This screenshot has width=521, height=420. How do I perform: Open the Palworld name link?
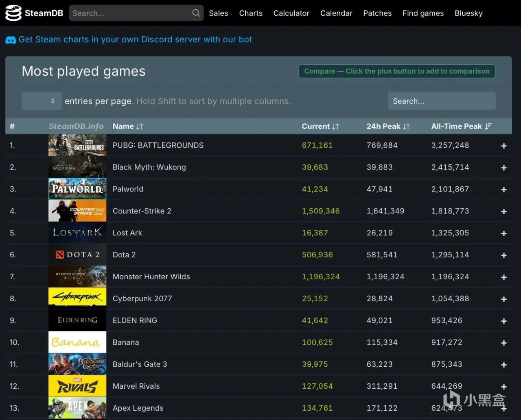(128, 189)
